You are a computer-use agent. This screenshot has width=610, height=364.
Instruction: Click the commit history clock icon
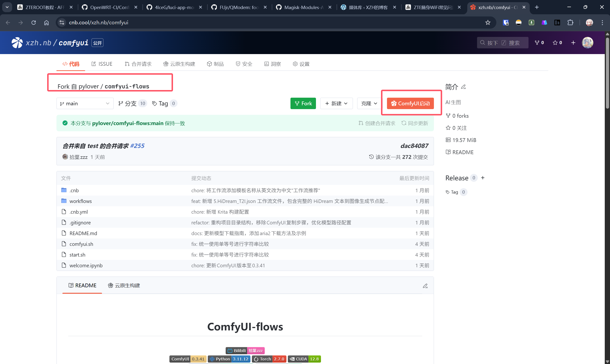(371, 157)
